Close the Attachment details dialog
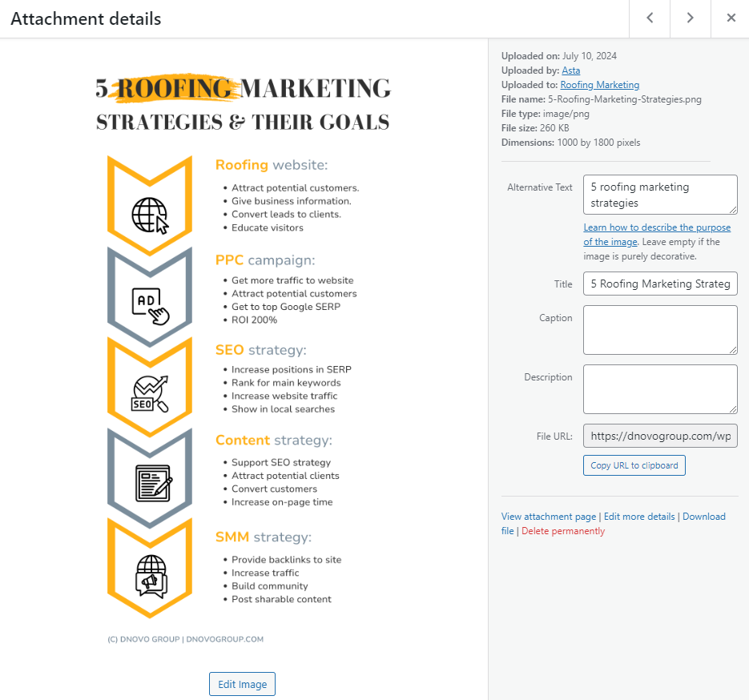Screen dimensions: 749x700 731,18
